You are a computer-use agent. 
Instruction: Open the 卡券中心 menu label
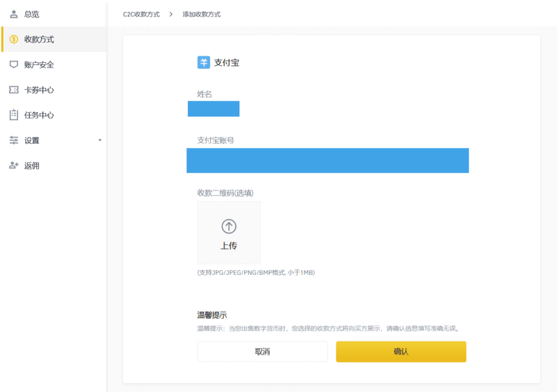(x=39, y=90)
